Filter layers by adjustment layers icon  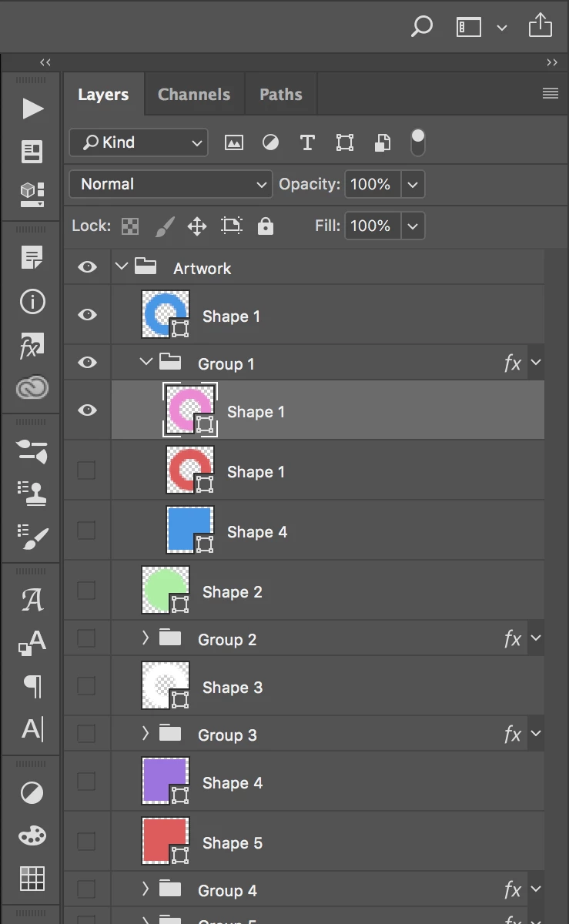(x=270, y=142)
